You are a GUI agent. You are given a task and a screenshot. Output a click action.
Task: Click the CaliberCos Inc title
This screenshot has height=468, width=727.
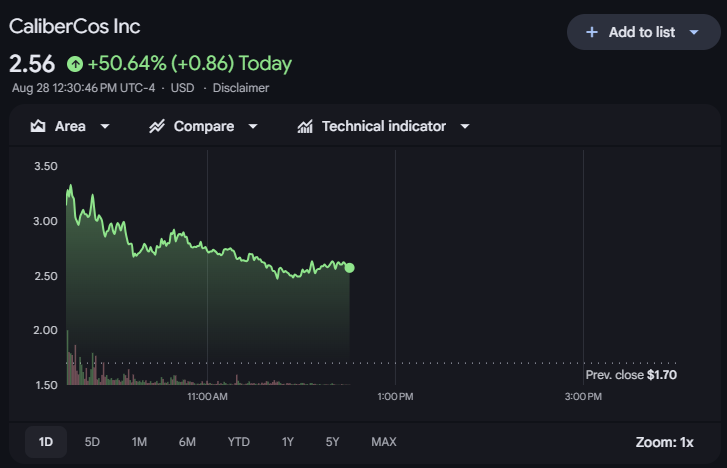click(x=75, y=26)
